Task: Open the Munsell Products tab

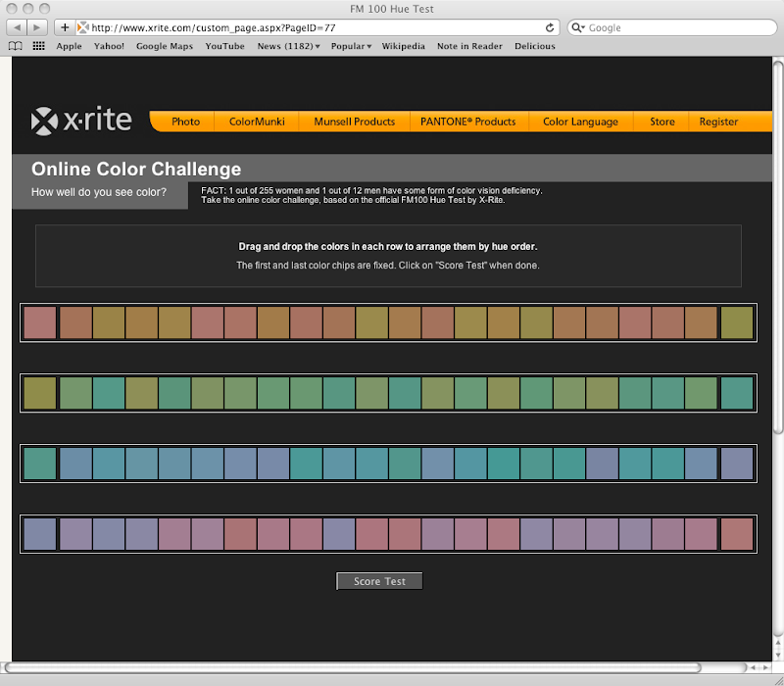Action: tap(354, 122)
